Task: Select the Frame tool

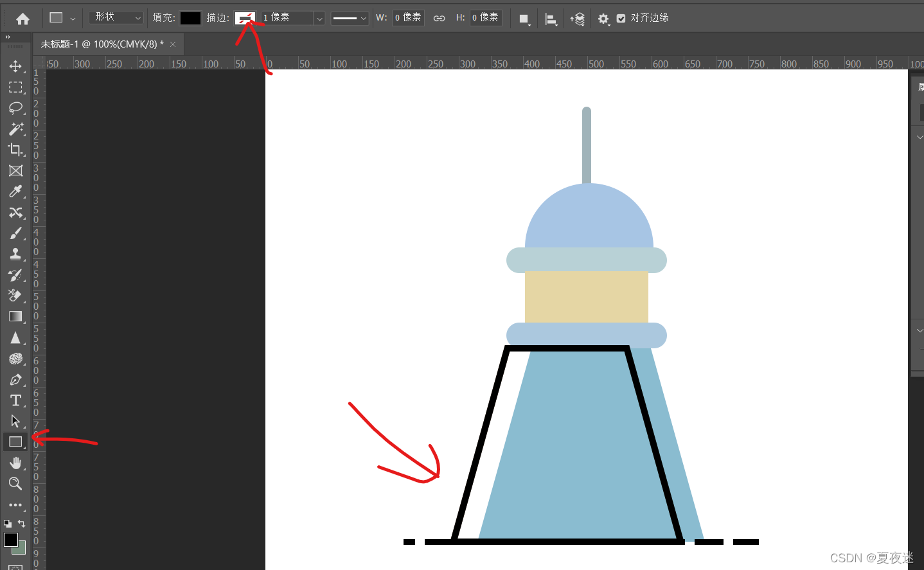Action: 15,171
